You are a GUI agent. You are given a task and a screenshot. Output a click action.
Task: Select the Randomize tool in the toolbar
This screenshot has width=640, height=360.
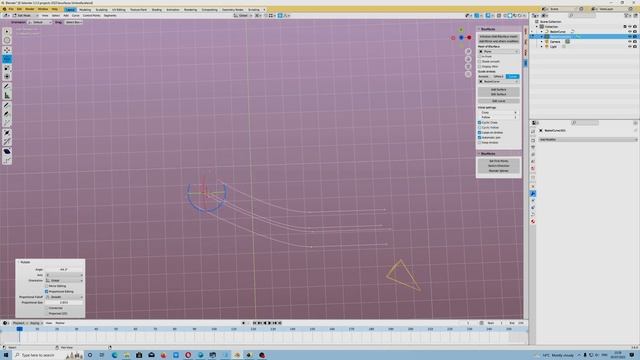pyautogui.click(x=7, y=160)
